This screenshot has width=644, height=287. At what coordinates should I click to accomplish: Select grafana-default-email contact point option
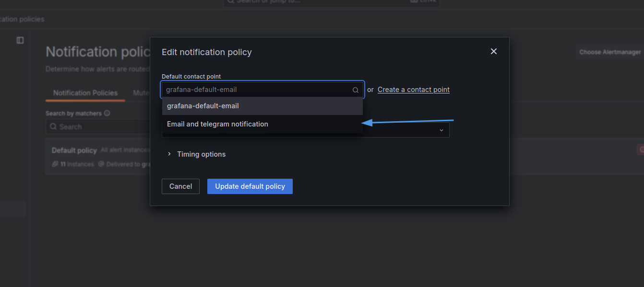pos(262,106)
